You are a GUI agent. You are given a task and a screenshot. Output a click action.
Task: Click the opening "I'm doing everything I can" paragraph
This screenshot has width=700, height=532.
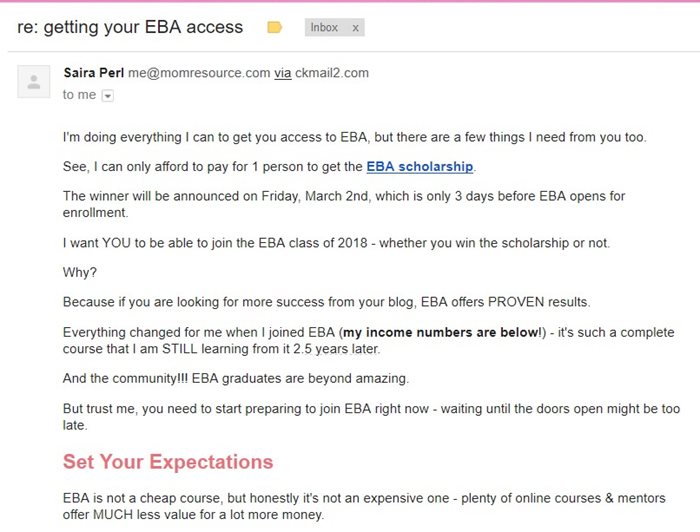coord(354,137)
